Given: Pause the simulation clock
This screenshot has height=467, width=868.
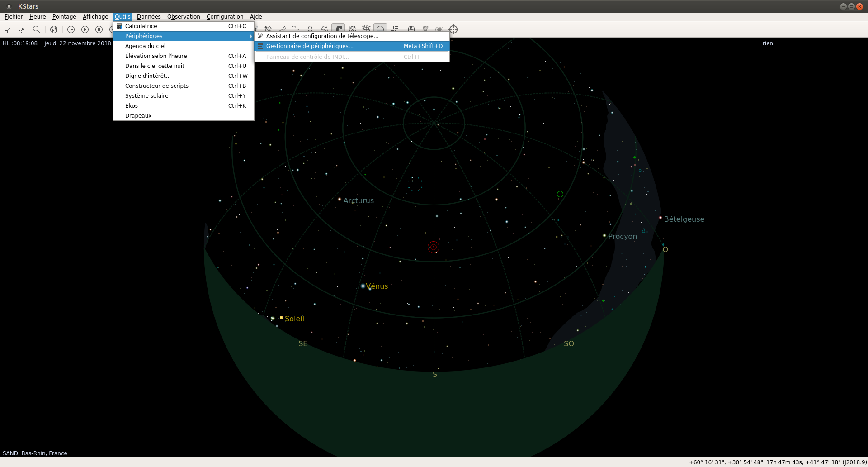Looking at the screenshot, I should point(99,29).
